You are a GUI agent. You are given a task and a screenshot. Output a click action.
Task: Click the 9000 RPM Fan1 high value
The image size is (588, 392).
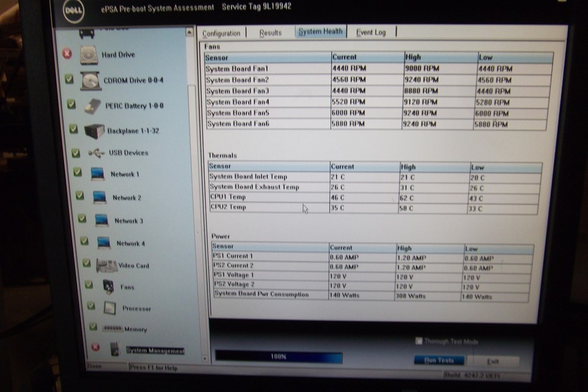[422, 68]
